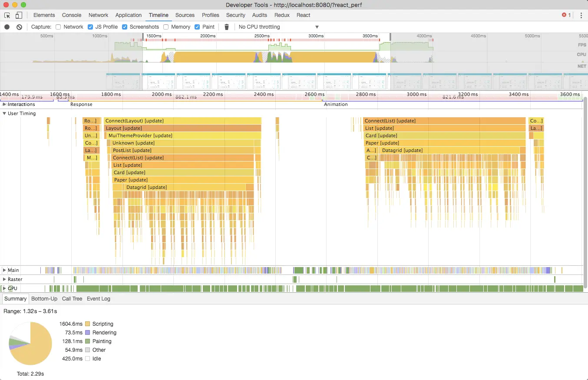Toggle the device emulation toolbar

coord(18,15)
